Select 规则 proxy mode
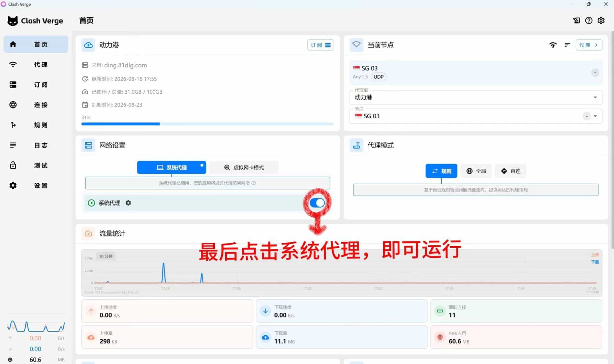 click(441, 171)
